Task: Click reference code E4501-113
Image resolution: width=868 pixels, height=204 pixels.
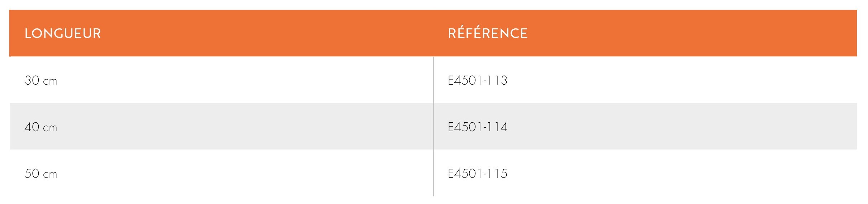Action: [x=478, y=80]
